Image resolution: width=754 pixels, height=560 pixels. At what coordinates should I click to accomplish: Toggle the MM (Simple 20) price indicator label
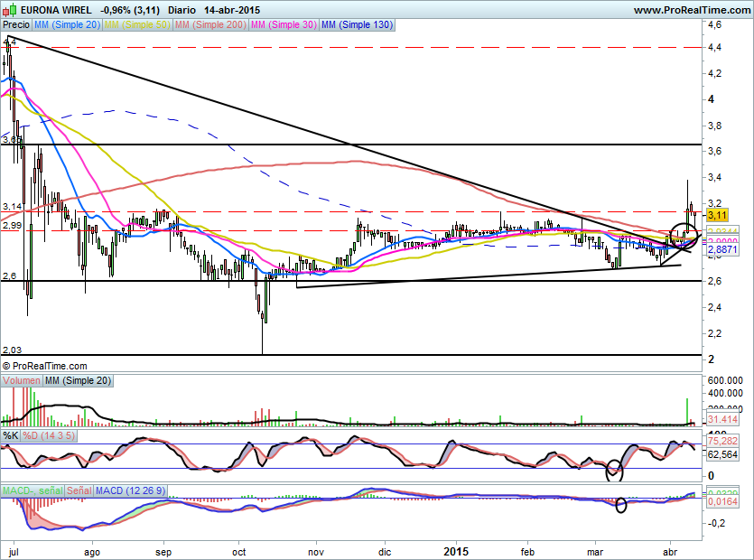coord(66,25)
